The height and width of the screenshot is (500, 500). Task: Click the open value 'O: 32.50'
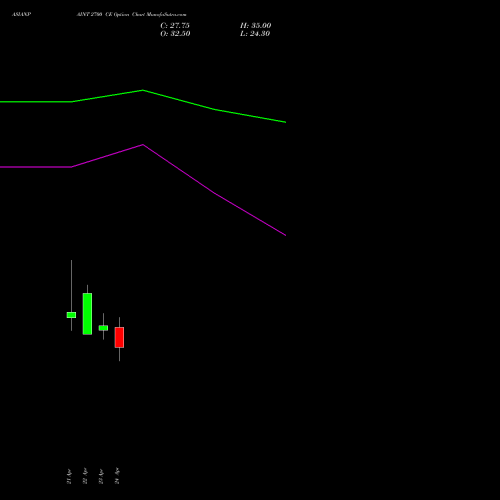tap(175, 34)
